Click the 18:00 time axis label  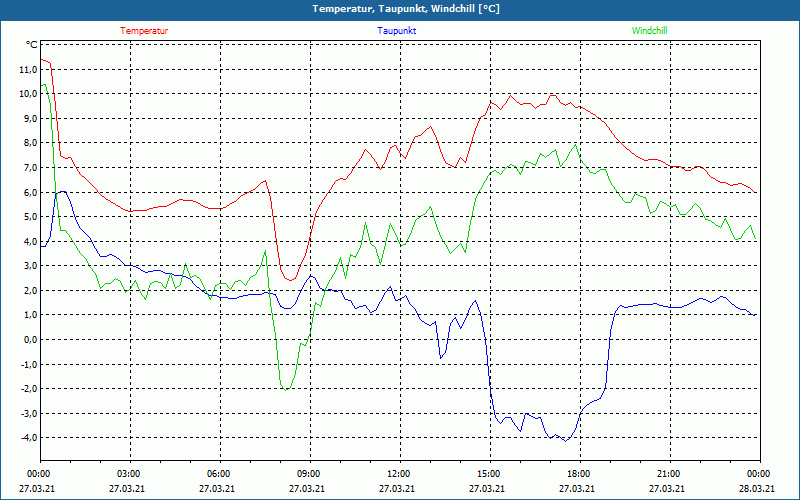pos(579,474)
